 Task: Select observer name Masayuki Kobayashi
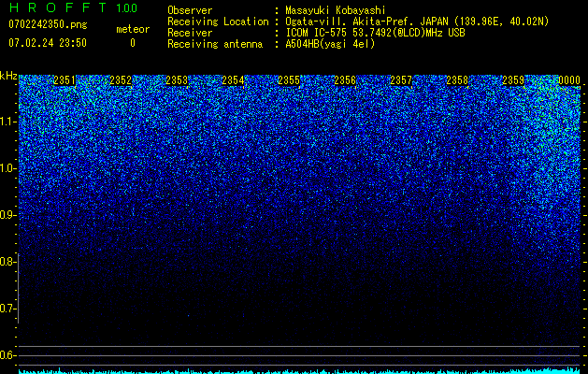tap(336, 10)
